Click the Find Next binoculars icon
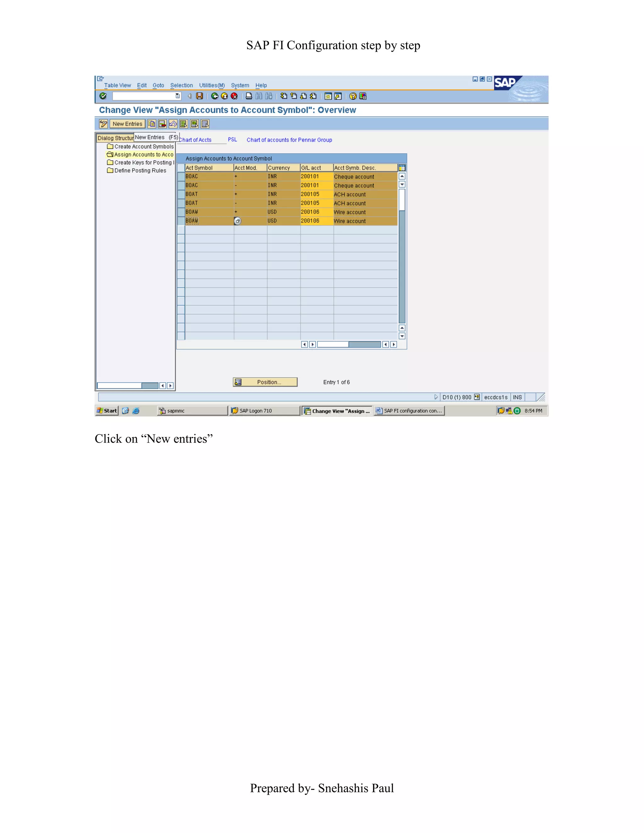 (269, 96)
